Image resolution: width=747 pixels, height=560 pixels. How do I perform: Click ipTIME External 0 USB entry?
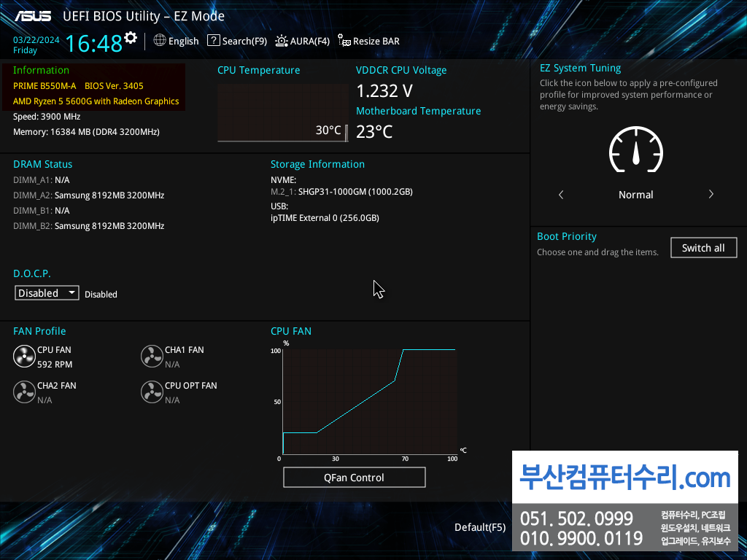coord(325,218)
